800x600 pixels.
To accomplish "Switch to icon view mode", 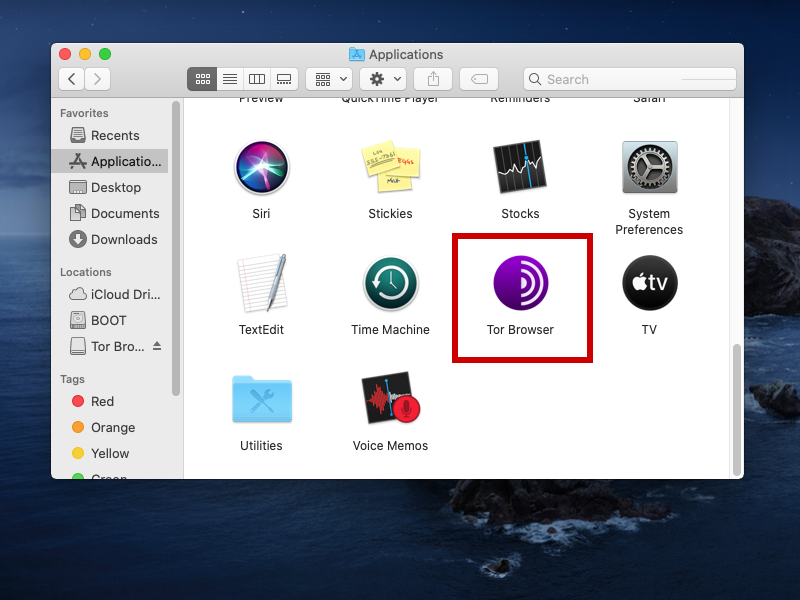I will pyautogui.click(x=202, y=79).
